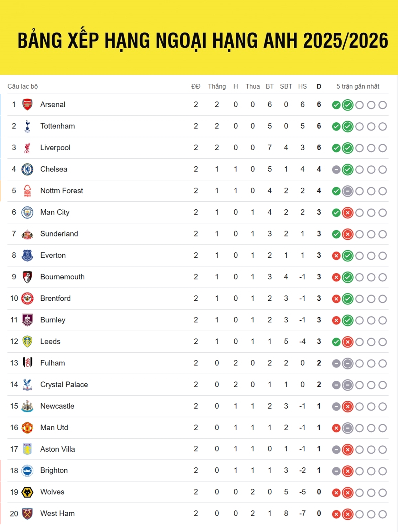Viewport: 398px width, 532px height.
Task: Click the Tottenham club crest
Action: (27, 126)
